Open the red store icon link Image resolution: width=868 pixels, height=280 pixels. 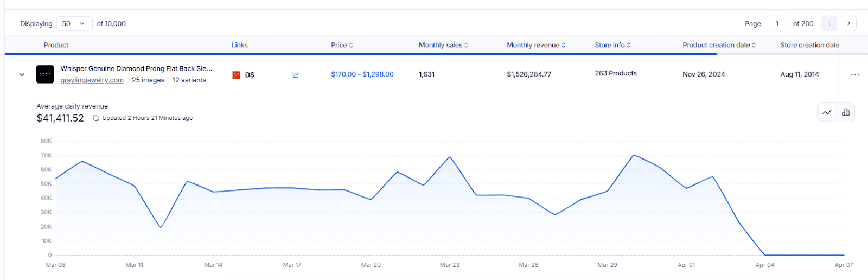click(236, 75)
